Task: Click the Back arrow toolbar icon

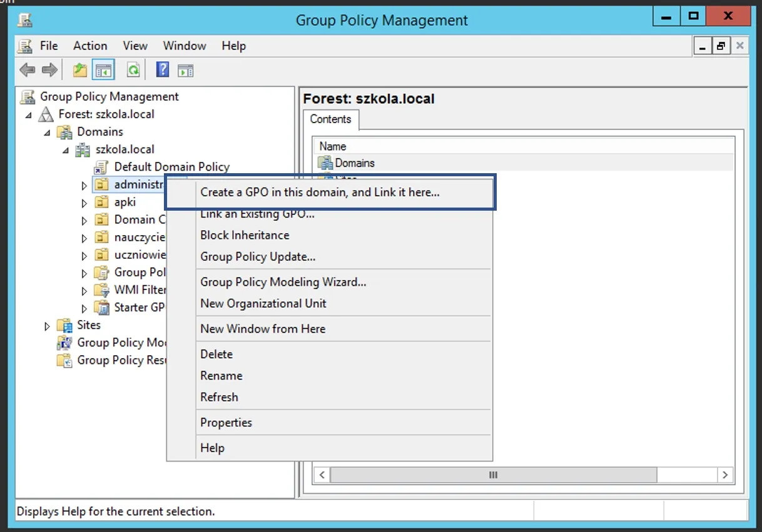Action: tap(27, 69)
